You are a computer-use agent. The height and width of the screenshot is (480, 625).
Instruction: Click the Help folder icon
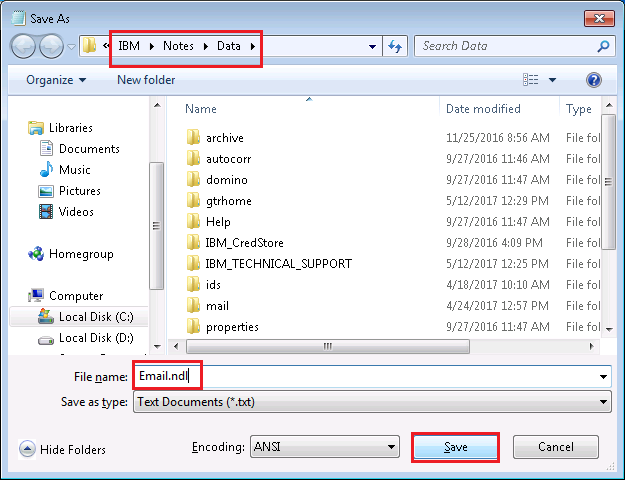pos(193,222)
